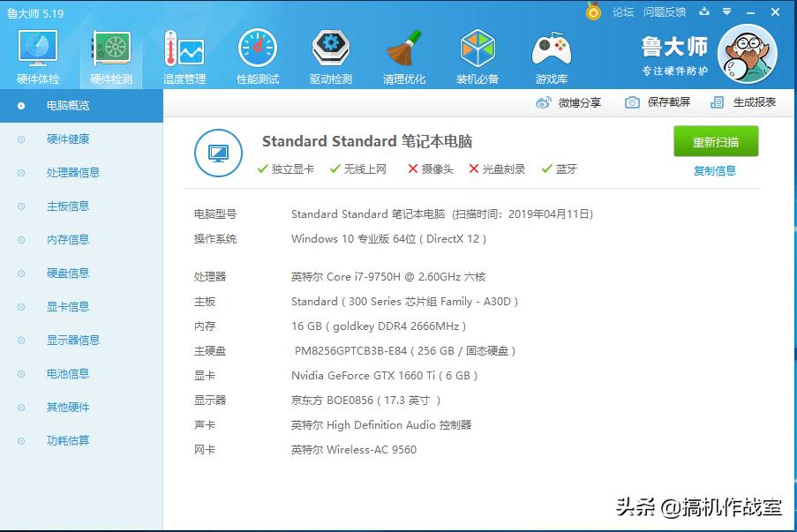The image size is (797, 532).
Task: Open the 清理优化 cleanup tool
Action: pyautogui.click(x=404, y=55)
